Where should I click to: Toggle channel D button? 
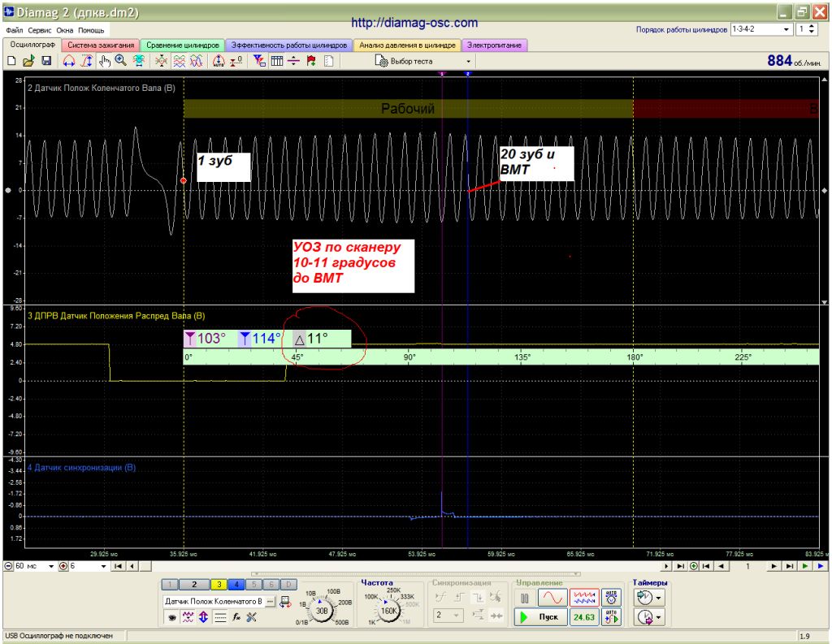(288, 585)
